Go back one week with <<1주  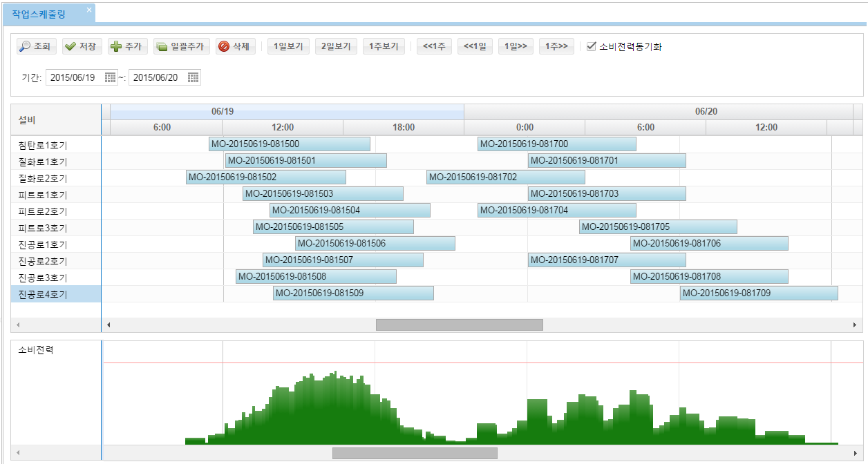(x=434, y=46)
